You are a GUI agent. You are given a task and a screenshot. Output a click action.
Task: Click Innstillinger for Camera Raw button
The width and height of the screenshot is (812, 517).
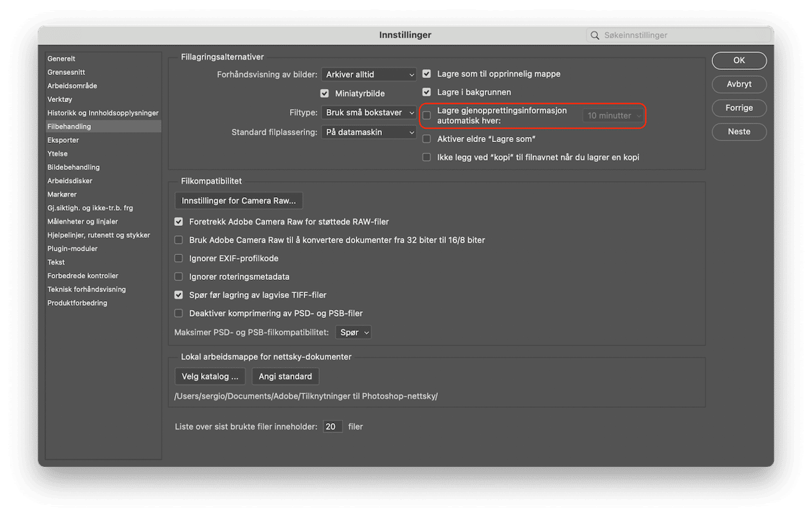click(238, 200)
